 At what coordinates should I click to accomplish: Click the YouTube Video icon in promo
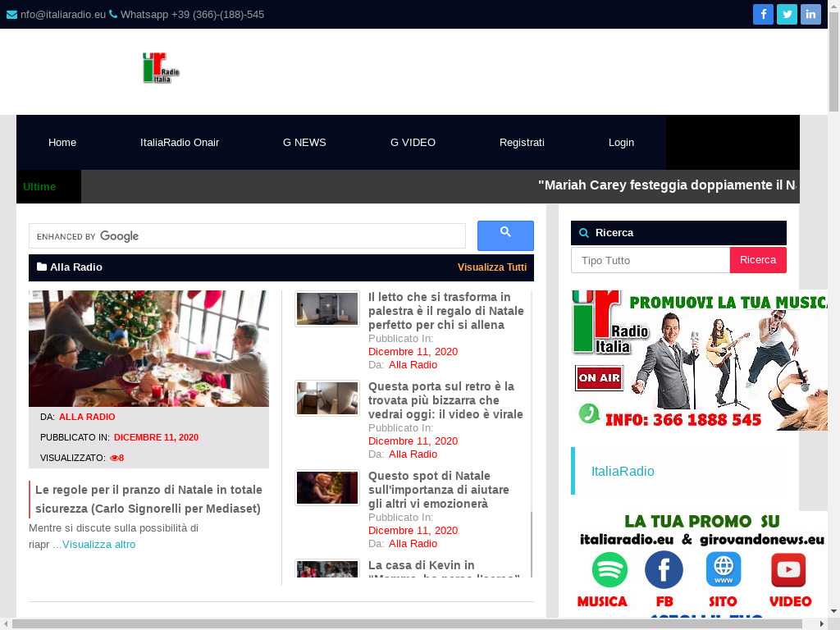[788, 570]
